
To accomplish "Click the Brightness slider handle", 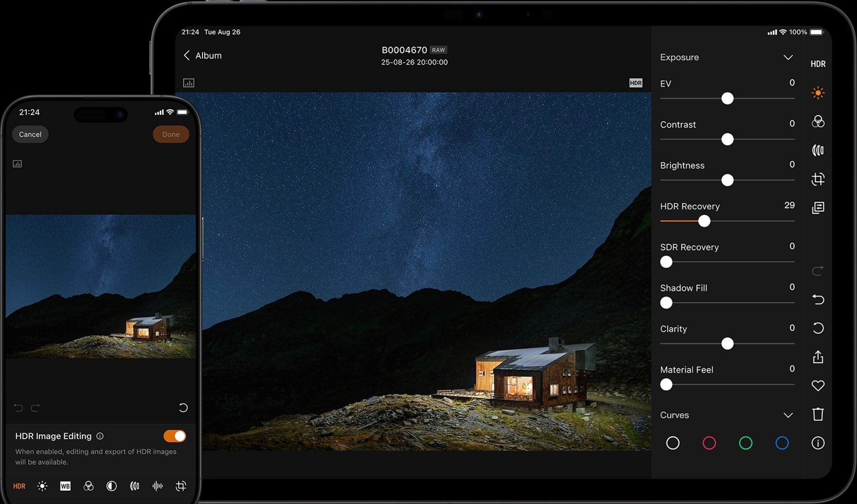I will pos(727,180).
